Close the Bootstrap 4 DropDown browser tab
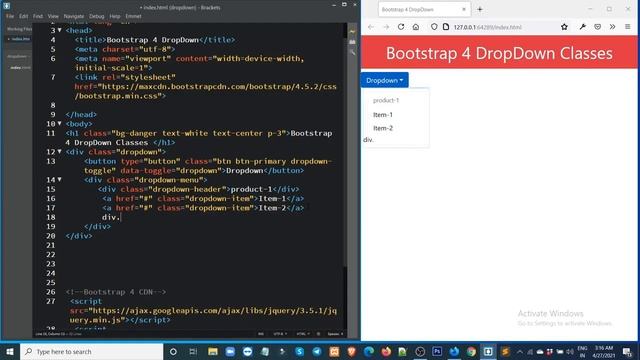The height and width of the screenshot is (360, 640). (464, 9)
